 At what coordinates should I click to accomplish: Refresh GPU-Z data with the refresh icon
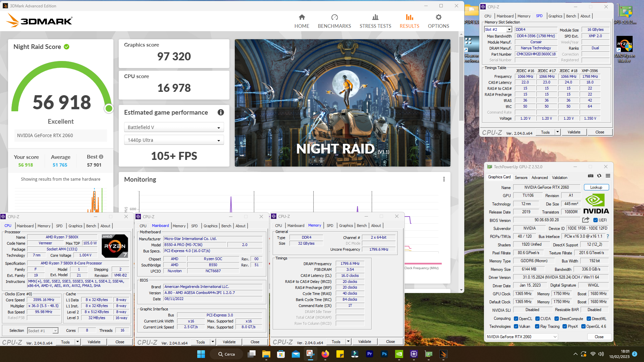599,176
